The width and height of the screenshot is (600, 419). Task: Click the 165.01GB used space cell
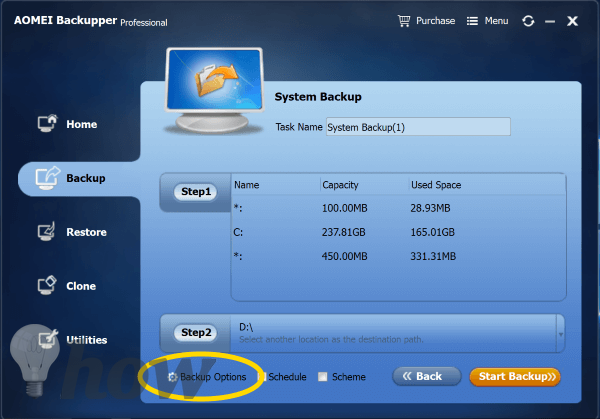click(x=432, y=232)
